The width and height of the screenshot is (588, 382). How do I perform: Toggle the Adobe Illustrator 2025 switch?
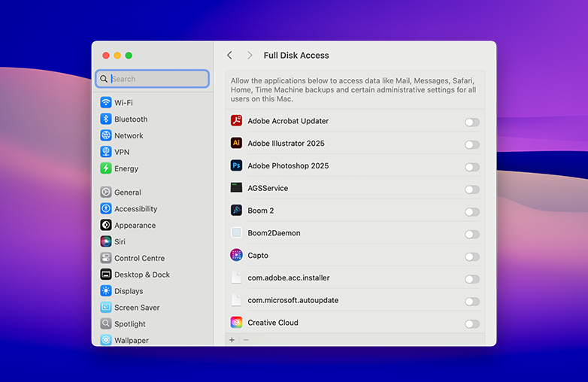(472, 144)
